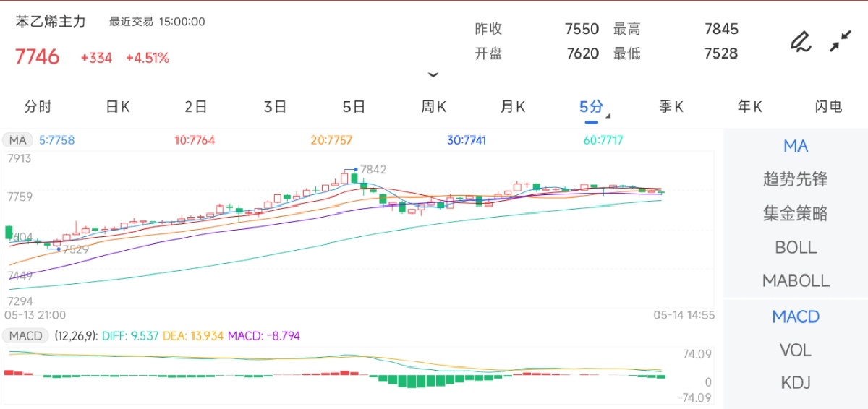Viewport: 868px width, 409px height.
Task: Collapse the fullscreen chart with the shrink icon
Action: pyautogui.click(x=840, y=41)
